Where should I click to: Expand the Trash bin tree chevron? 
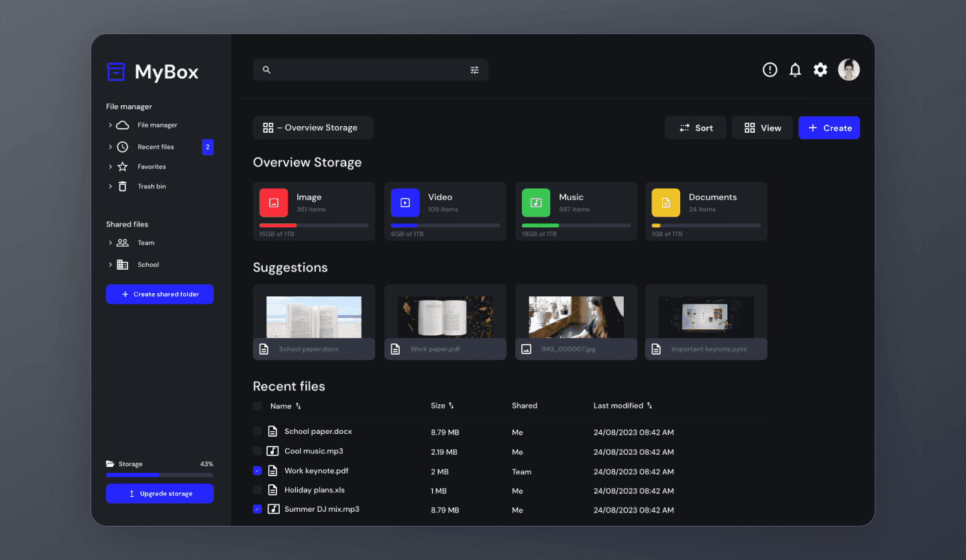click(x=110, y=186)
